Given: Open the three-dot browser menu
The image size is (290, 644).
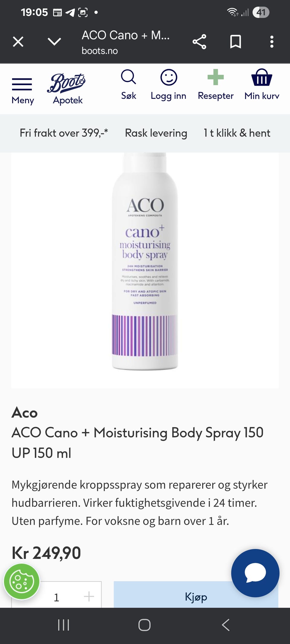Looking at the screenshot, I should [272, 42].
